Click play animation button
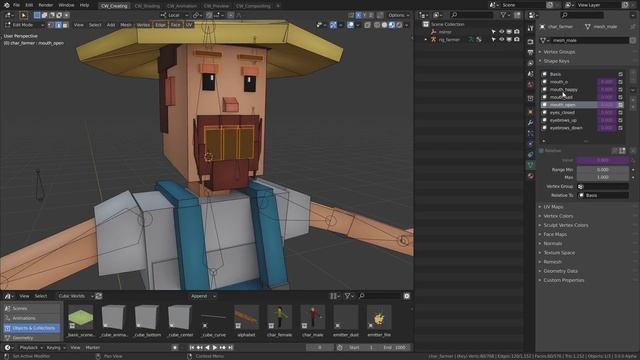The image size is (640, 360). (x=215, y=347)
